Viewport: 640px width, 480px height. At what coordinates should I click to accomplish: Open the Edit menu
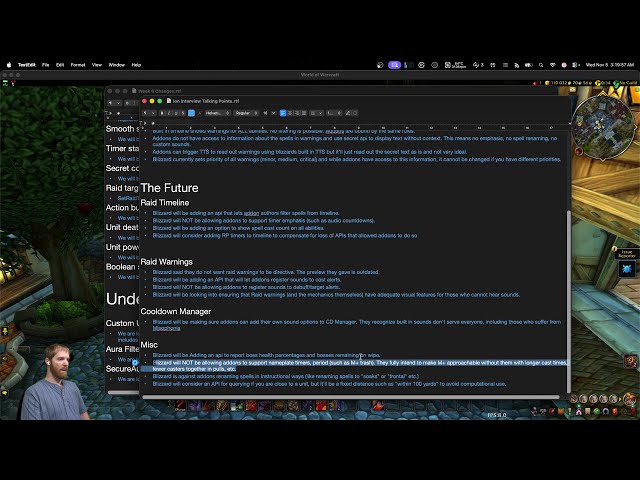point(60,65)
